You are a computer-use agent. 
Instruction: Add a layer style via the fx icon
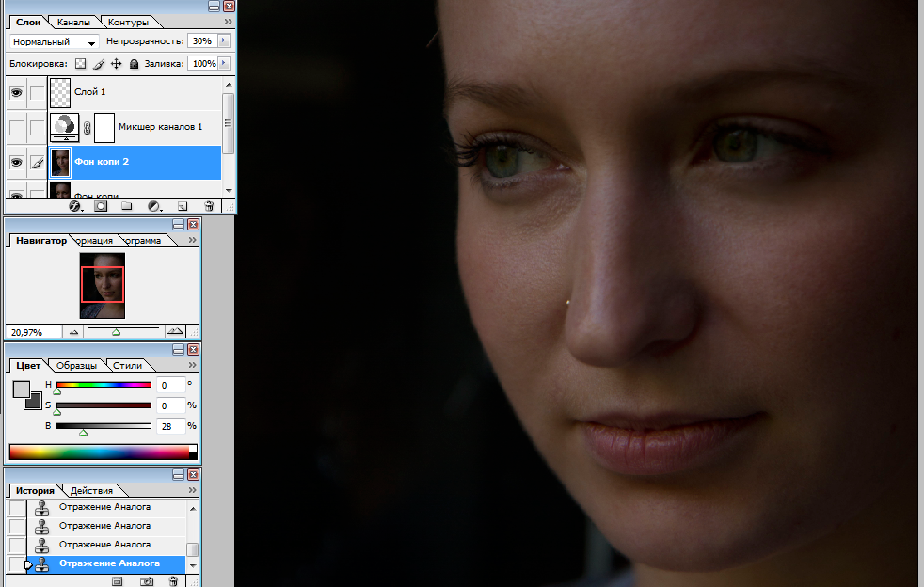click(x=75, y=206)
